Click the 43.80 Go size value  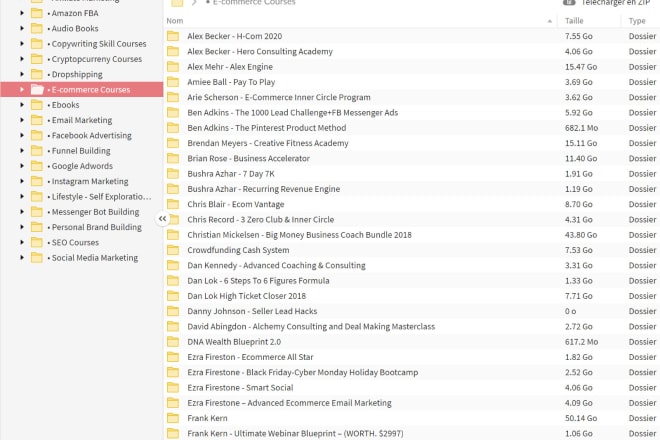(x=581, y=235)
